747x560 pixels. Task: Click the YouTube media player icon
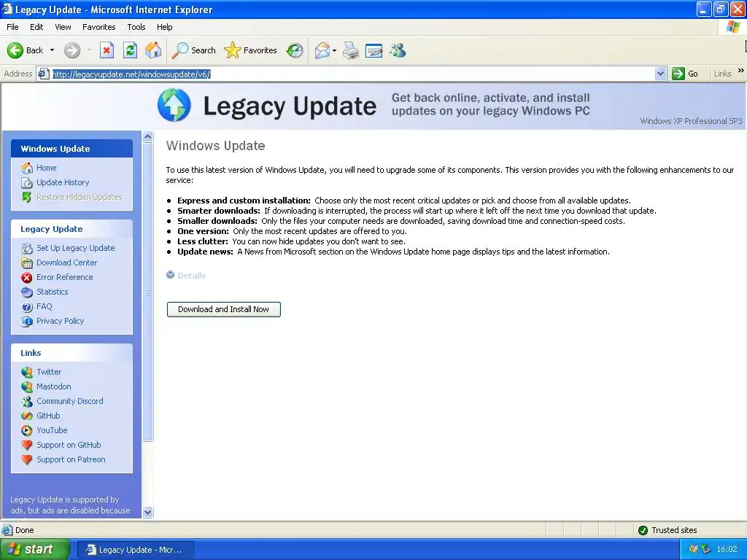tap(27, 430)
